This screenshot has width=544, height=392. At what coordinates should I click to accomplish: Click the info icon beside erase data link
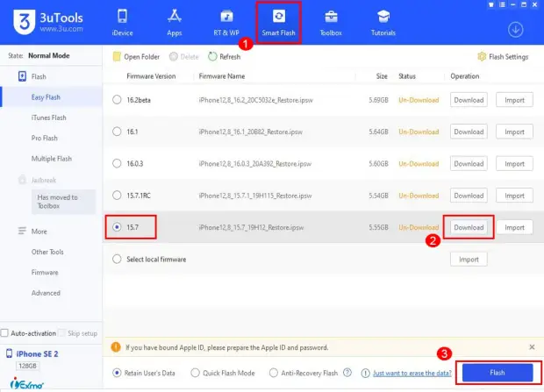[x=365, y=373]
